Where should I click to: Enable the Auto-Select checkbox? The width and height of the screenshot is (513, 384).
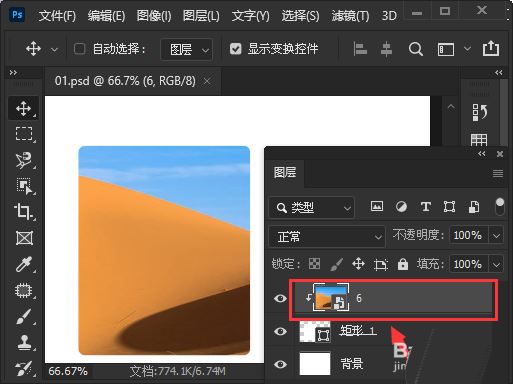coord(79,49)
